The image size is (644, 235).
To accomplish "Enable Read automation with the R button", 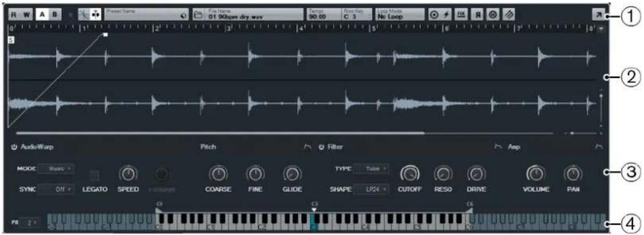I will [14, 15].
